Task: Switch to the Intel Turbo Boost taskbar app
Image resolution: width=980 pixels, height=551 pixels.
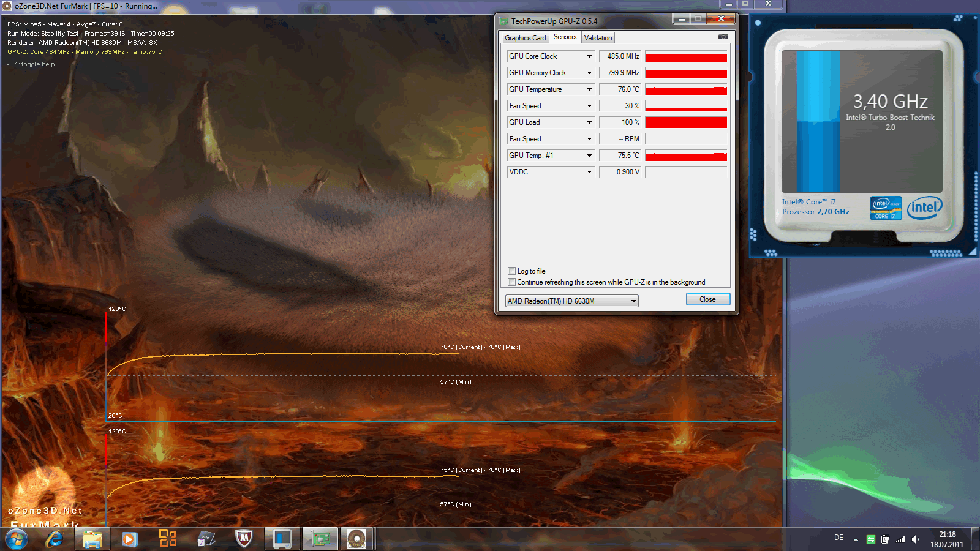Action: 282,539
